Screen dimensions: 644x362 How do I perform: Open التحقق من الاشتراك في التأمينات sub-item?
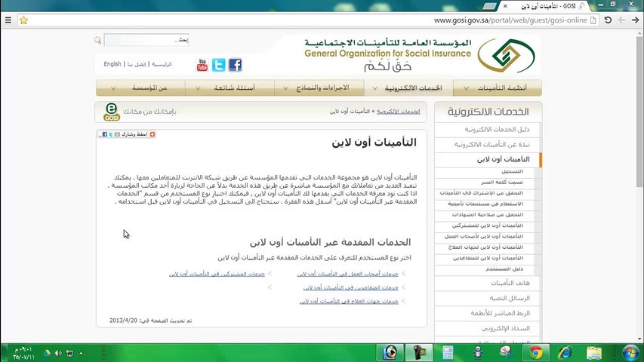[482, 193]
